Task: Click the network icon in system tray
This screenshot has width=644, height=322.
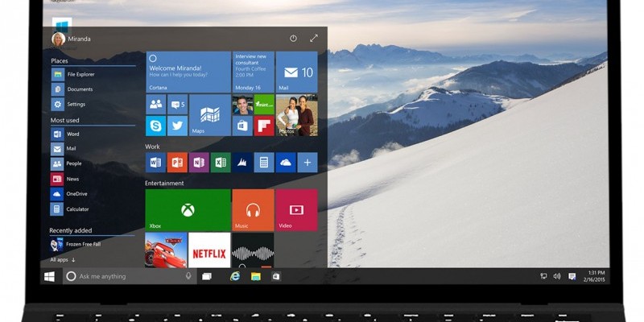Action: tap(544, 276)
